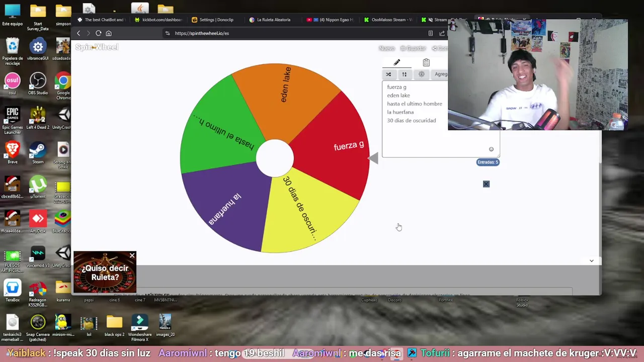
Task: Open AnyDesk desktop icon
Action: tap(38, 222)
